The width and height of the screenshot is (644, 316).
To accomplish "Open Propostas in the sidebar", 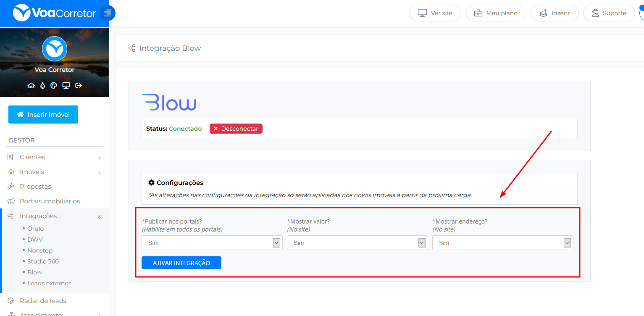I will pyautogui.click(x=35, y=187).
